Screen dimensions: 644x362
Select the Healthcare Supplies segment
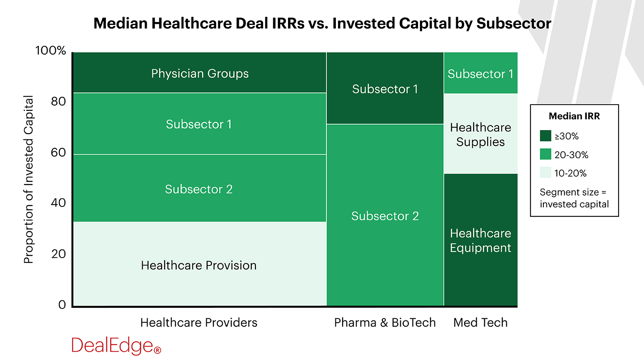480,134
